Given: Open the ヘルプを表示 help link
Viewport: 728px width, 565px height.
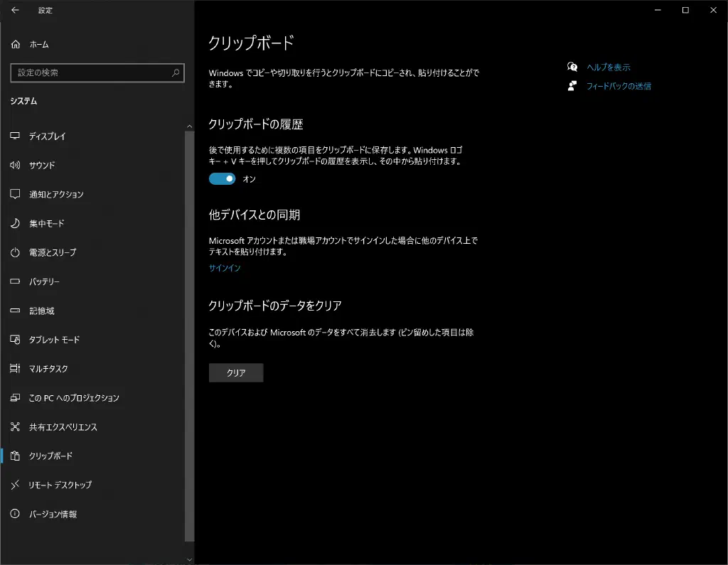Looking at the screenshot, I should point(608,67).
